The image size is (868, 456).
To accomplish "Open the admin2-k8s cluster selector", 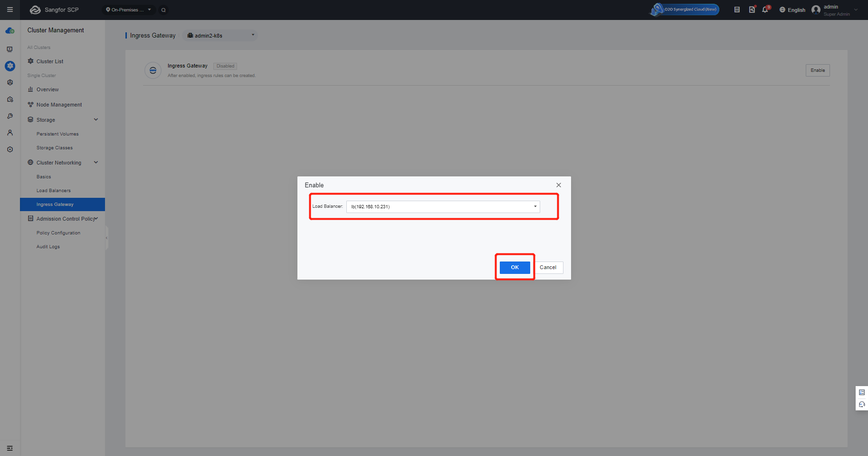I will (x=220, y=35).
